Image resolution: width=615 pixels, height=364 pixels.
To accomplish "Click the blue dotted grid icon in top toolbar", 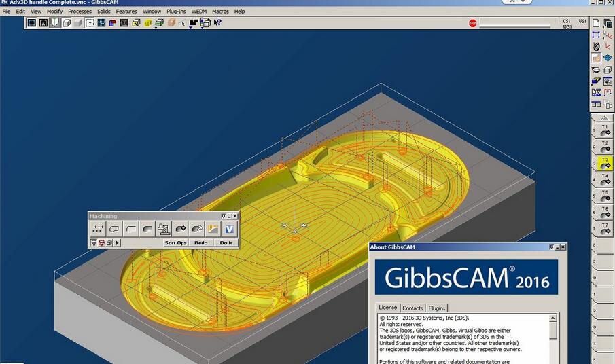I will pos(101,22).
